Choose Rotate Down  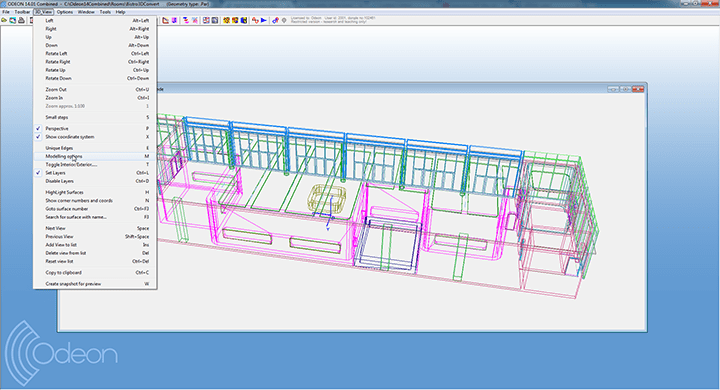(x=95, y=79)
